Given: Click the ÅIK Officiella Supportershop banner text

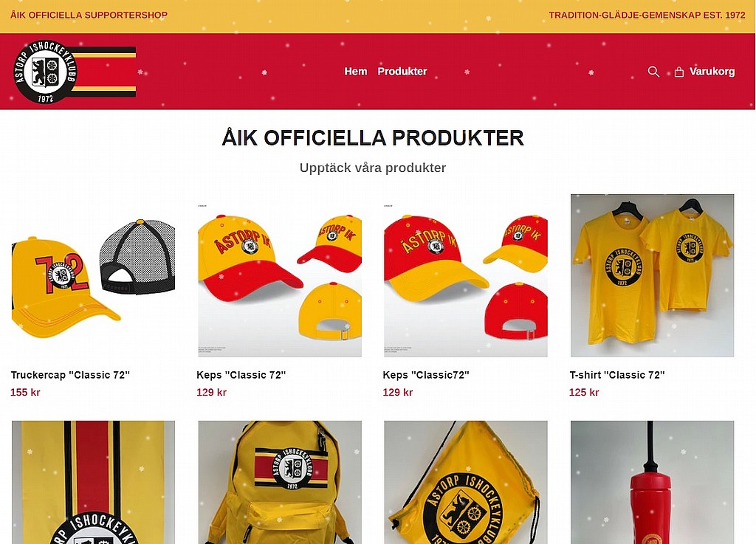Looking at the screenshot, I should point(89,15).
